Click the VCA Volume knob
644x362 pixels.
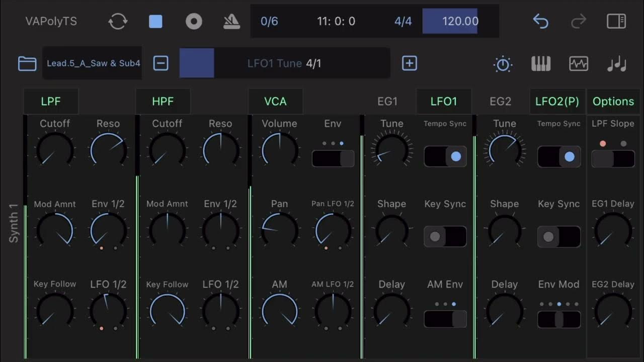tap(280, 150)
